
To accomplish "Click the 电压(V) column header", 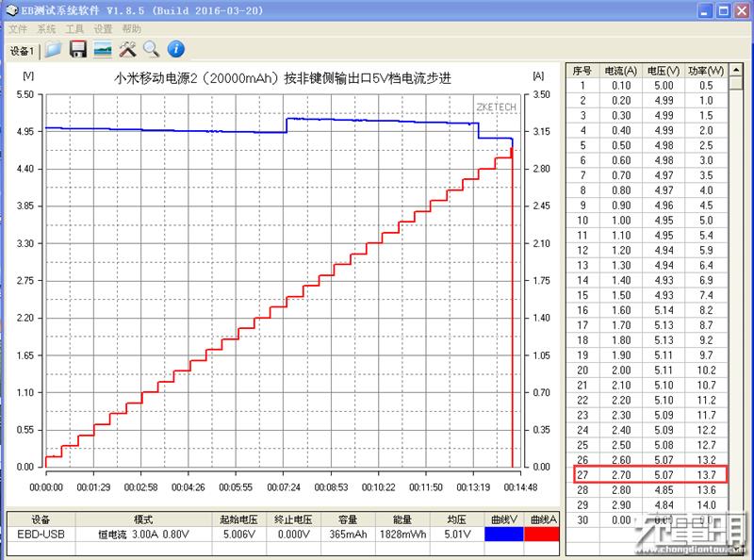I will point(664,71).
